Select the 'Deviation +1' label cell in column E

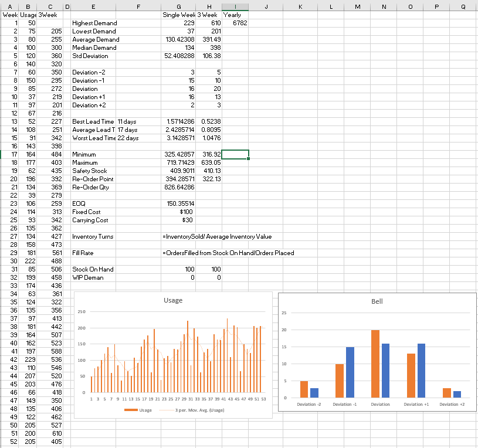[93, 97]
